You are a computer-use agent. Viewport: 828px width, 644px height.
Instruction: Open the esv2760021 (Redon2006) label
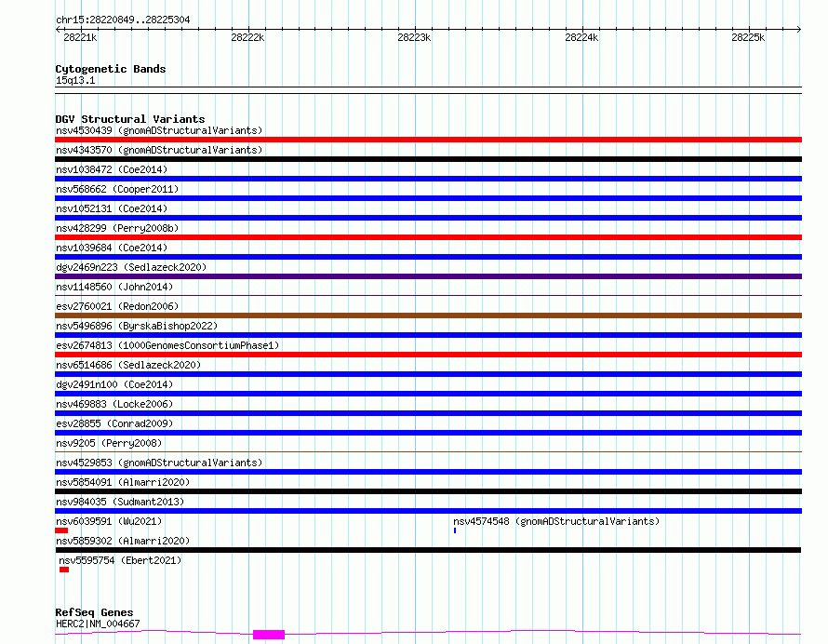[x=117, y=306]
